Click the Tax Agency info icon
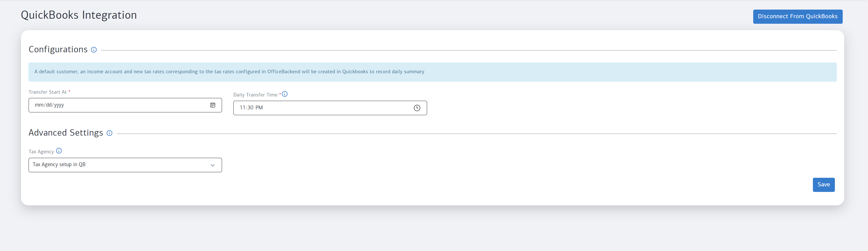 (x=59, y=151)
